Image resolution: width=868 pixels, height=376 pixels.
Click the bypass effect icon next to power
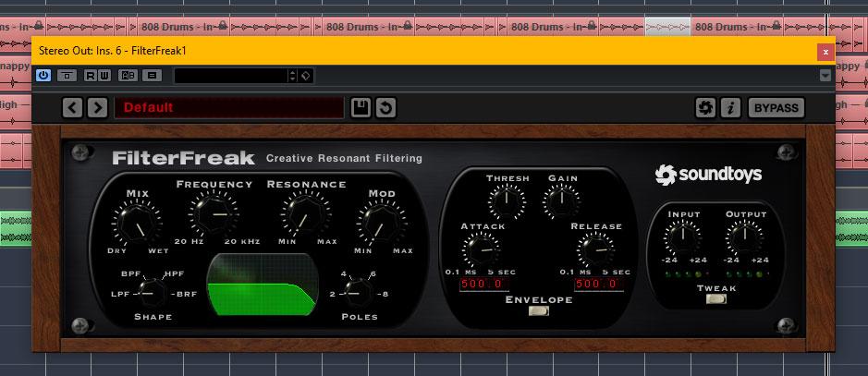tap(67, 75)
